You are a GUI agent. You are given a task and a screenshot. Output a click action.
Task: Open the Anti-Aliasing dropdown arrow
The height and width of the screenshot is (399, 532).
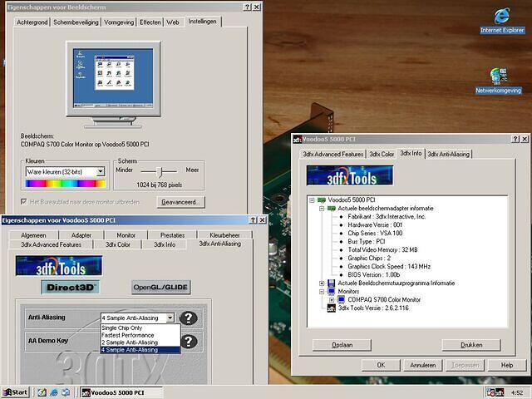click(170, 318)
